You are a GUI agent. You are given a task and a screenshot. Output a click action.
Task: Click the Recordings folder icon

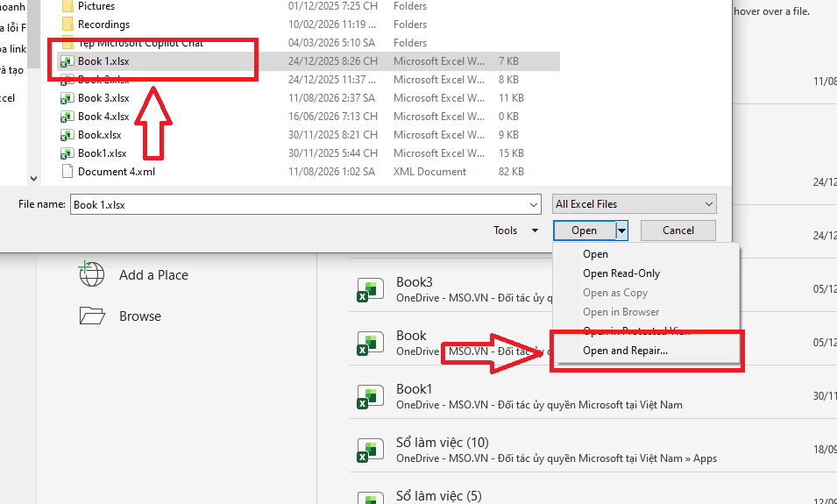pos(67,25)
